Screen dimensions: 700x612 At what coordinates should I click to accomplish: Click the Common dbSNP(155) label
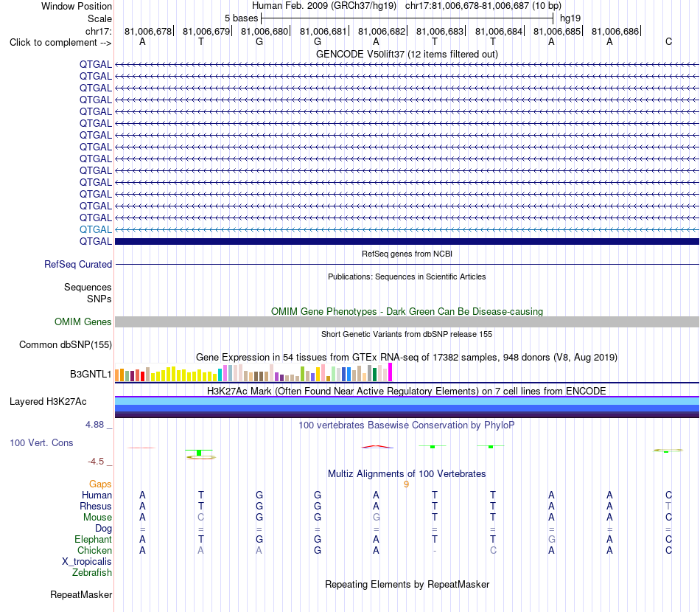point(65,345)
